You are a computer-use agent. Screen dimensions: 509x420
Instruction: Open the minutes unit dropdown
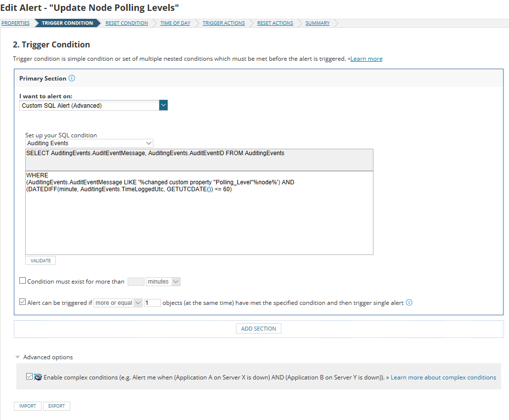click(x=163, y=282)
